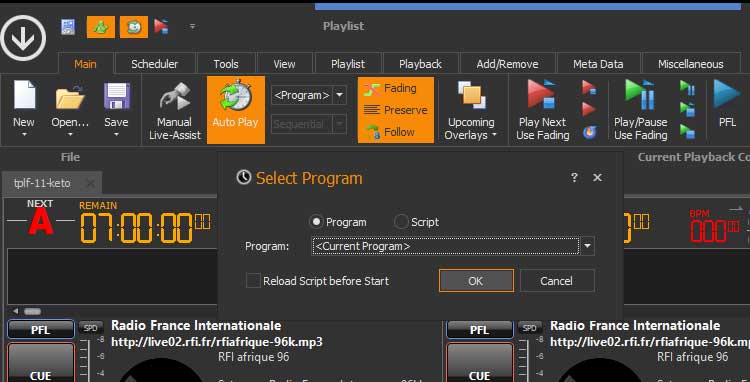
Task: Click the <Current Program> input field
Action: 445,246
